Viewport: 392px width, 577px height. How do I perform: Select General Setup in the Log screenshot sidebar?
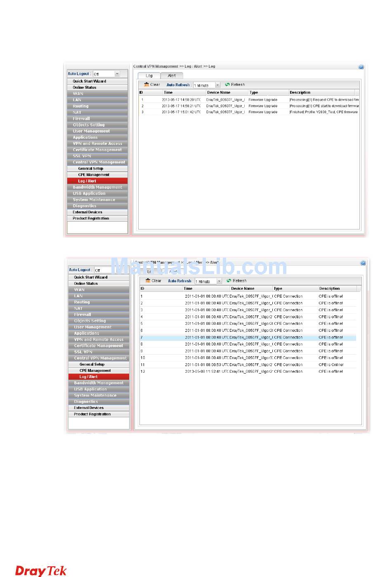click(x=97, y=168)
